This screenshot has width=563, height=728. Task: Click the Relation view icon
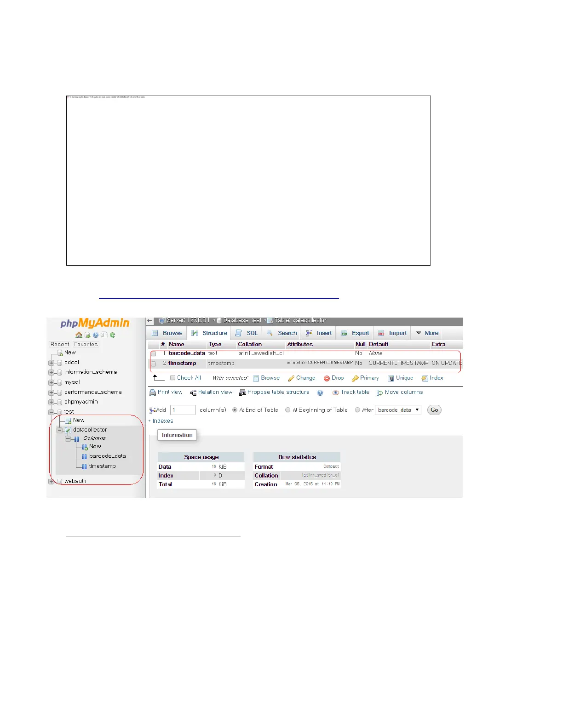point(193,392)
